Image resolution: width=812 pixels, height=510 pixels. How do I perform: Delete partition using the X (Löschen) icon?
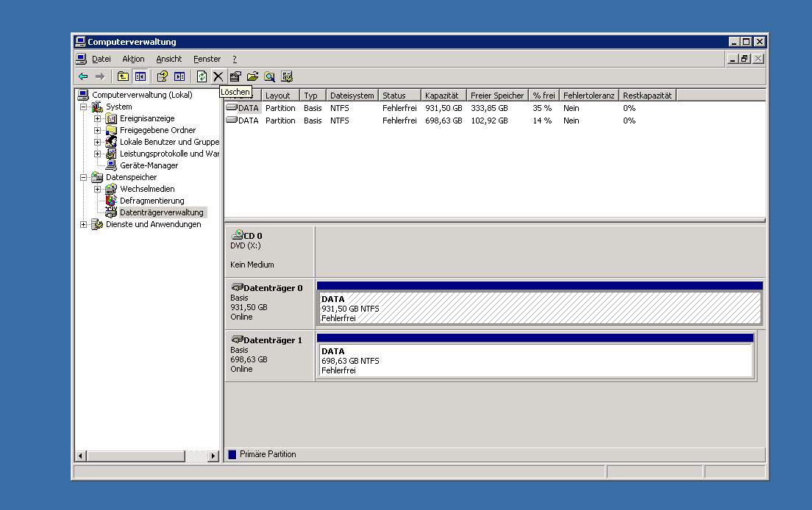(218, 76)
